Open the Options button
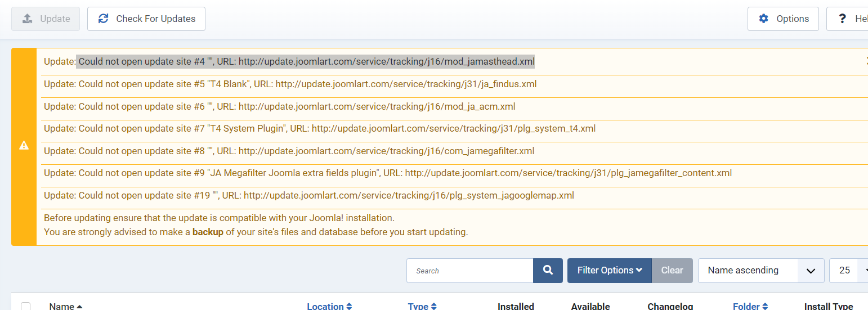This screenshot has width=868, height=310. click(783, 19)
